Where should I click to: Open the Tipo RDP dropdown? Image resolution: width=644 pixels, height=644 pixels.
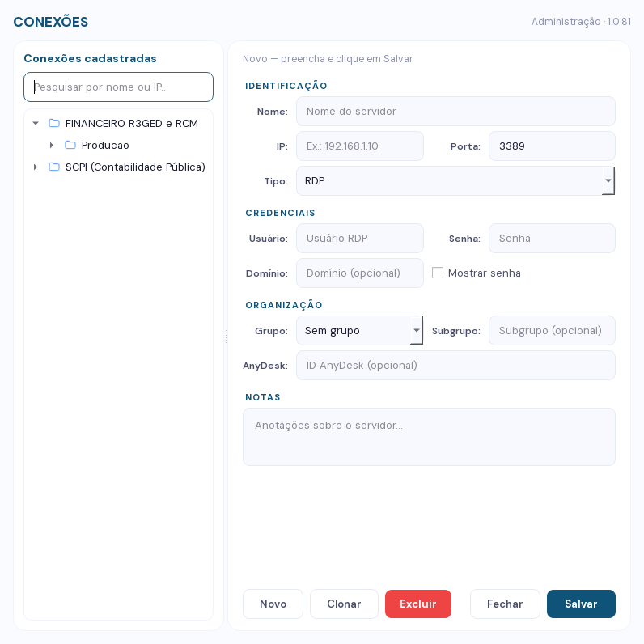(x=455, y=180)
